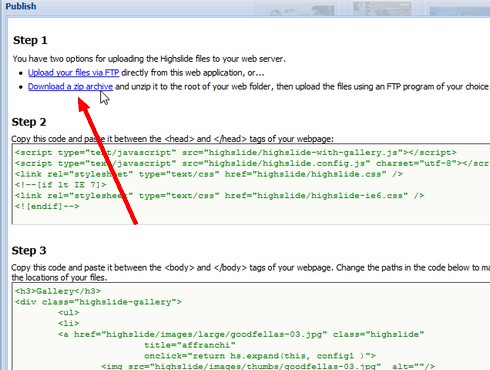Click inside the Step 3 body code box

pos(251,326)
